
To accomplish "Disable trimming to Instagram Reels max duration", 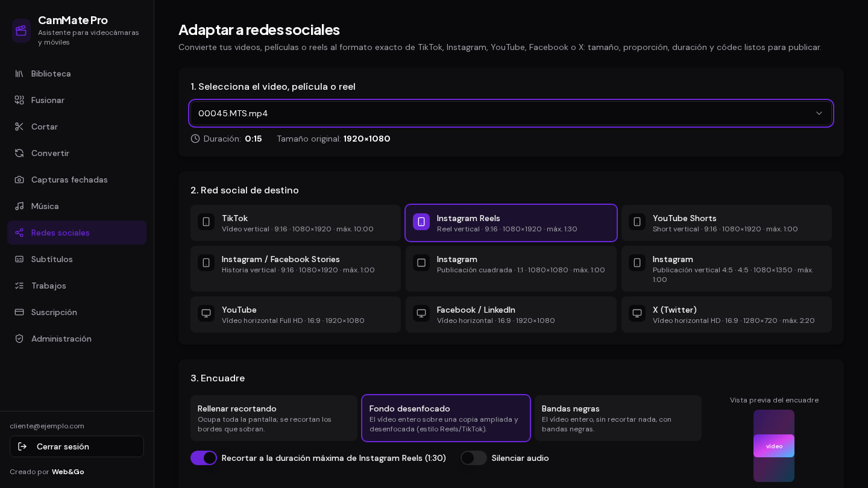I will coord(204,458).
